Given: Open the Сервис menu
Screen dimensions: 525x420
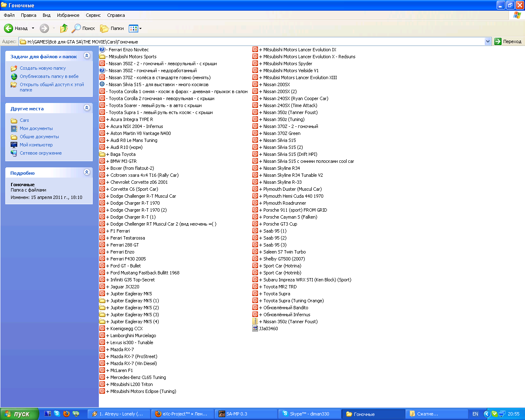Looking at the screenshot, I should coord(93,15).
